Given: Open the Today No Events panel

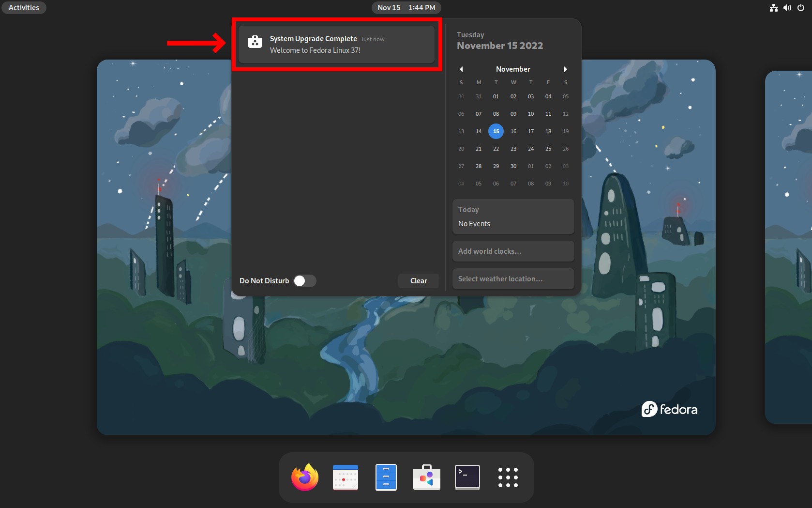Looking at the screenshot, I should (x=513, y=216).
